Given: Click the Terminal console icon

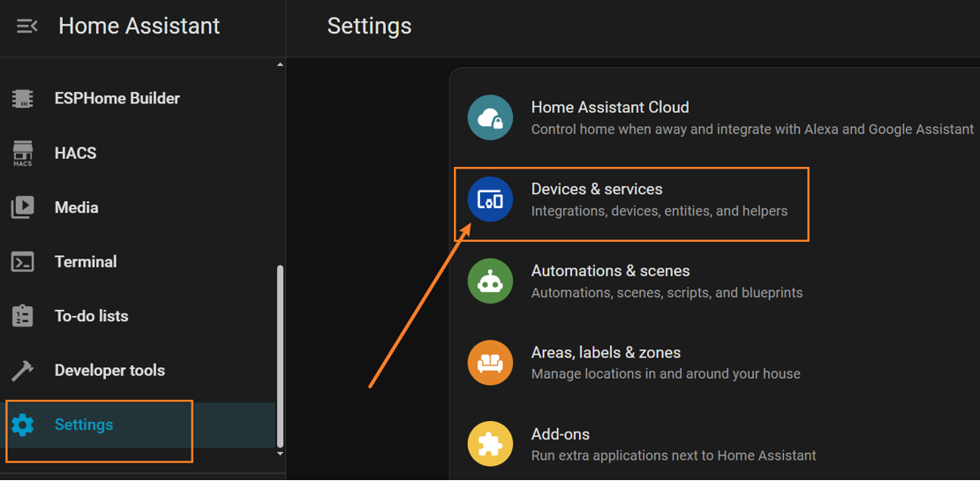Looking at the screenshot, I should [x=23, y=262].
